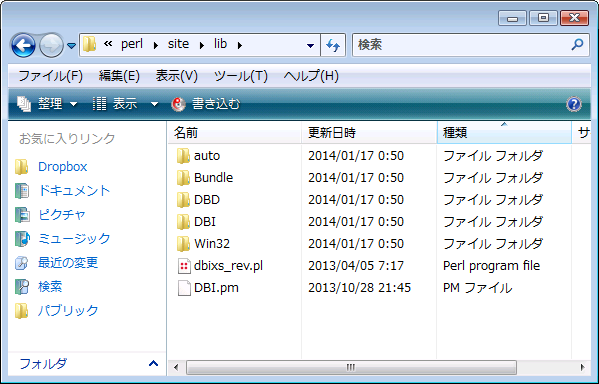This screenshot has height=384, width=599.
Task: Click the 最近の変更 sidebar icon
Action: pyautogui.click(x=22, y=263)
